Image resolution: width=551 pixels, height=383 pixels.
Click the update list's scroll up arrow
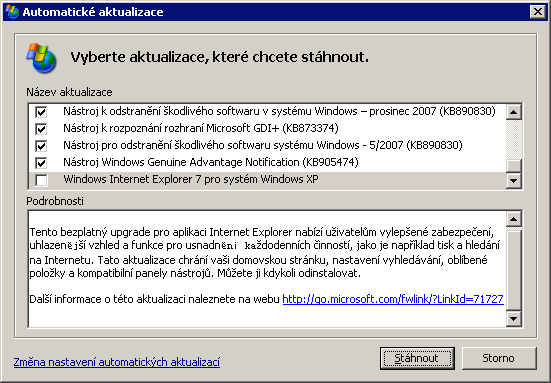513,112
